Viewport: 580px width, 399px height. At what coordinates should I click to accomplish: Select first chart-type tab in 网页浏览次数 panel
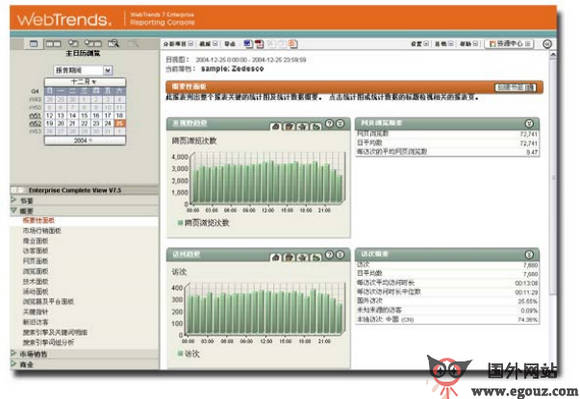click(x=276, y=126)
